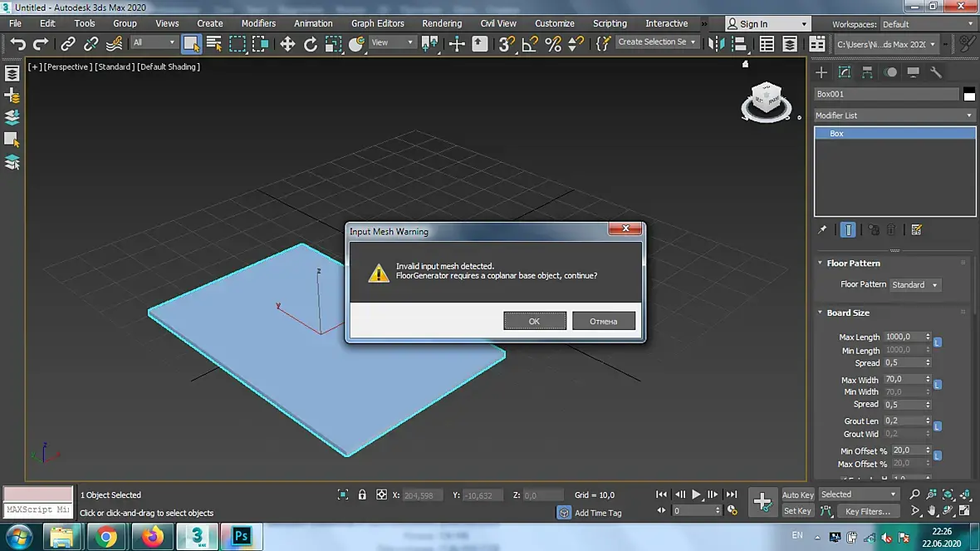The image size is (980, 551).
Task: Open the Floor Pattern Standard dropdown
Action: (x=914, y=285)
